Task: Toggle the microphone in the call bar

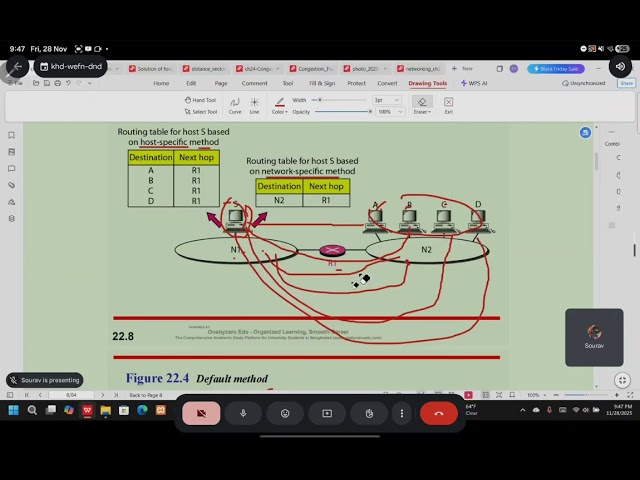Action: click(243, 413)
